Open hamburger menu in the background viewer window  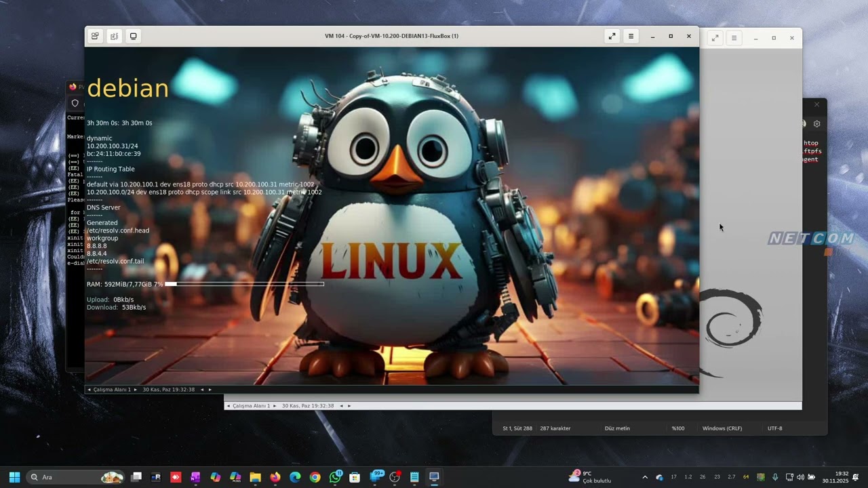[734, 38]
